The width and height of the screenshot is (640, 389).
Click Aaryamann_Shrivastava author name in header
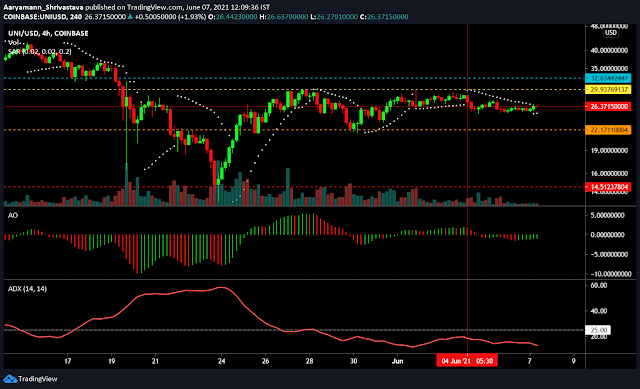(43, 7)
